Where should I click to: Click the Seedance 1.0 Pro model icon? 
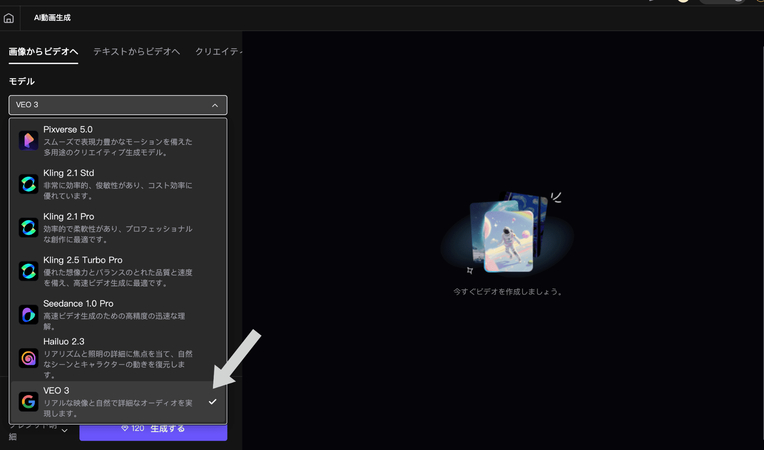pos(28,314)
